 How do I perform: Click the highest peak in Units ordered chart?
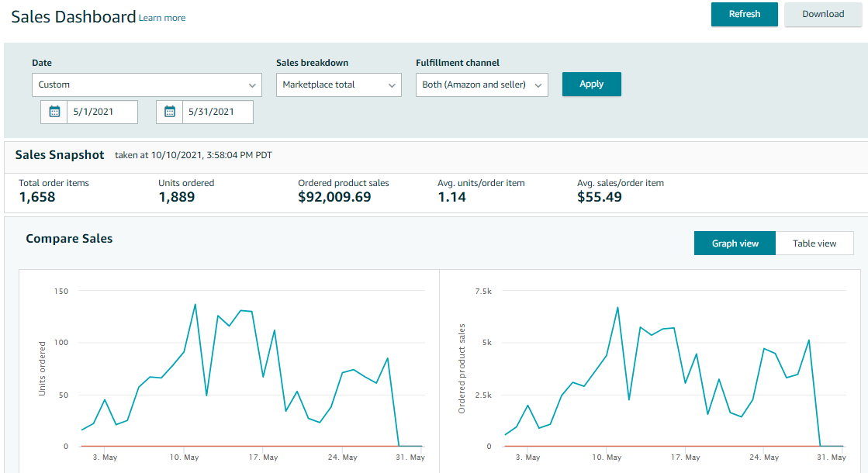tap(195, 305)
